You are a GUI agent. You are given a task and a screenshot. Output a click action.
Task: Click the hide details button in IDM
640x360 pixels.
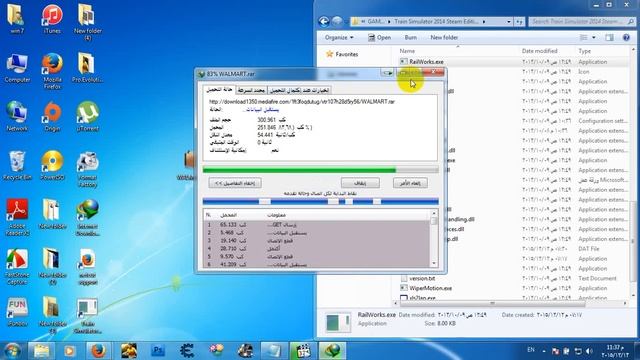coord(235,183)
